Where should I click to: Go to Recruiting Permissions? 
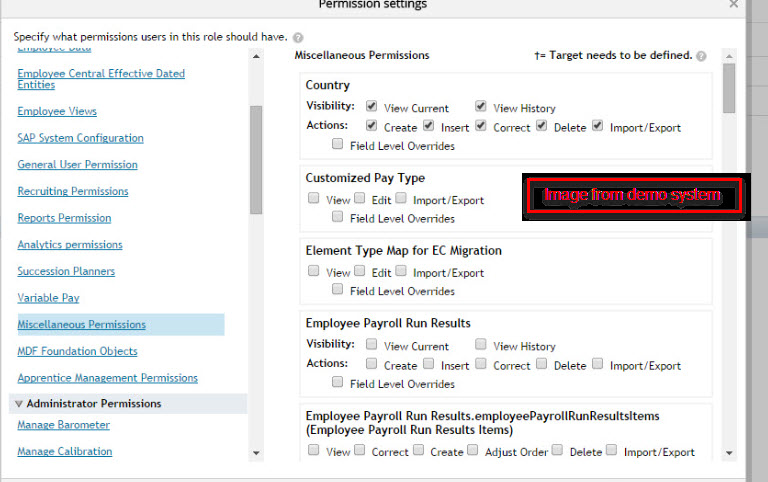72,191
